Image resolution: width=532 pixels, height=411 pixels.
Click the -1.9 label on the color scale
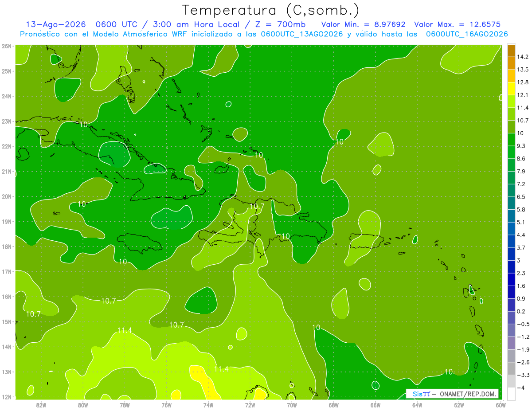point(522,350)
